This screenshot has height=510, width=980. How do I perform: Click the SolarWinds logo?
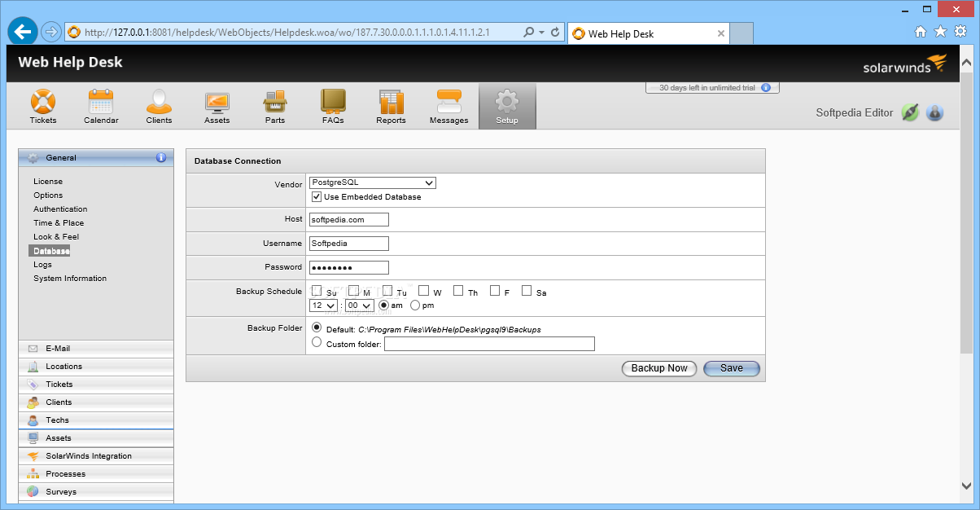tap(905, 64)
